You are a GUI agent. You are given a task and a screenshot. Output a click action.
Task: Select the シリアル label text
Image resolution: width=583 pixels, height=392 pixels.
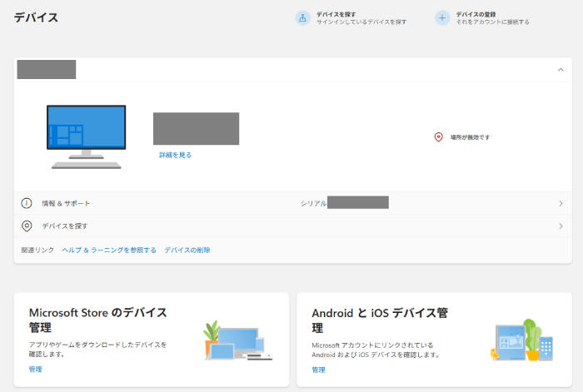[313, 204]
